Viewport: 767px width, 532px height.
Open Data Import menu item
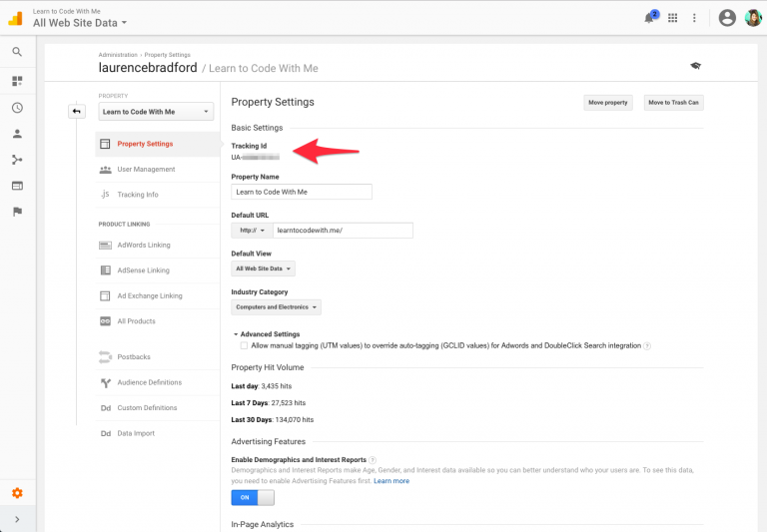click(x=157, y=433)
